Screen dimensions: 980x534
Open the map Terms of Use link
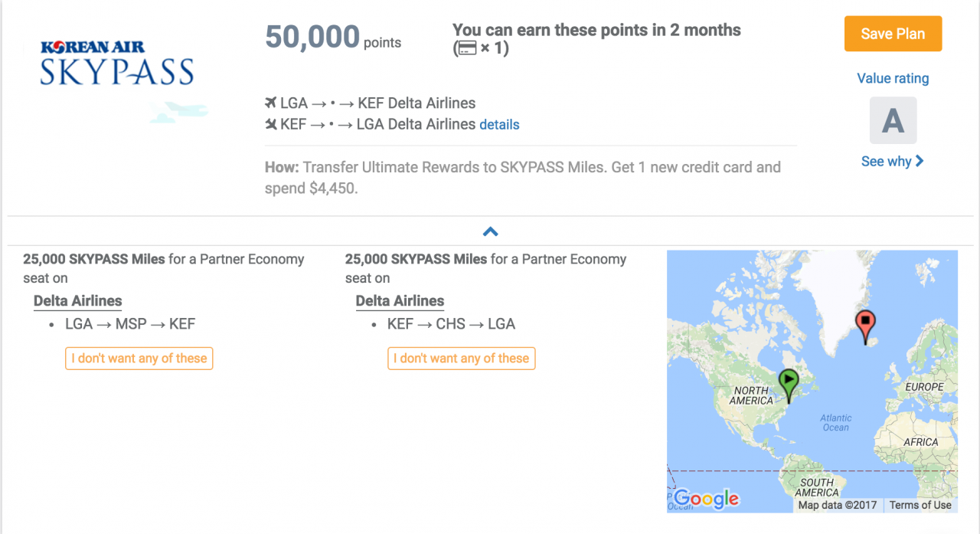click(920, 505)
